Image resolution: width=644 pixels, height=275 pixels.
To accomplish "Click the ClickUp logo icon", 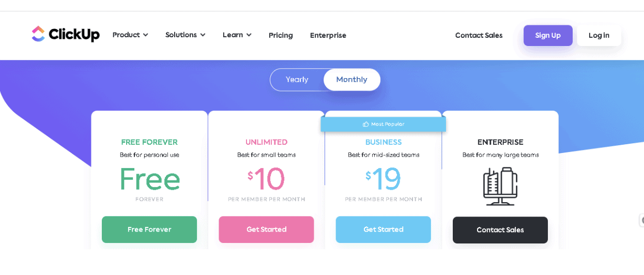I will click(x=38, y=34).
